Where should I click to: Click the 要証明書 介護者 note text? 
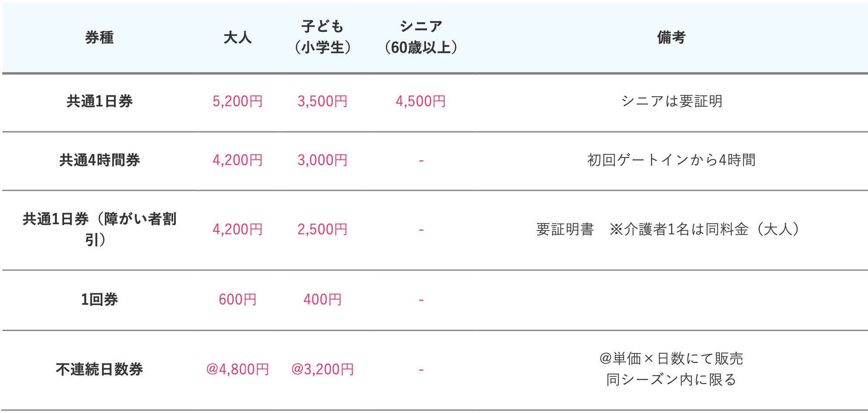(x=668, y=230)
